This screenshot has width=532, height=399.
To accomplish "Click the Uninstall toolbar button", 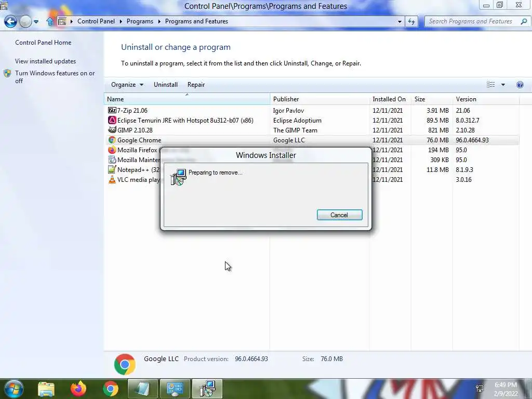I will 166,85.
